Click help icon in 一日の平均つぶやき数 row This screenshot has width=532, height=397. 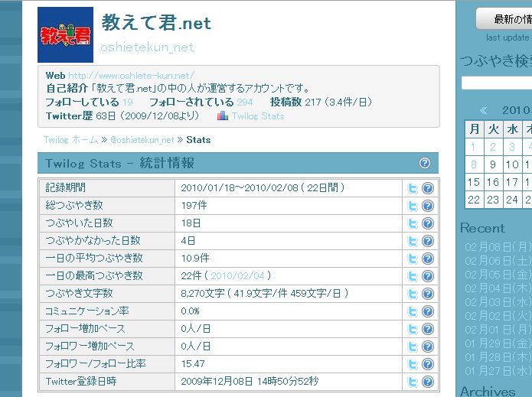[428, 259]
